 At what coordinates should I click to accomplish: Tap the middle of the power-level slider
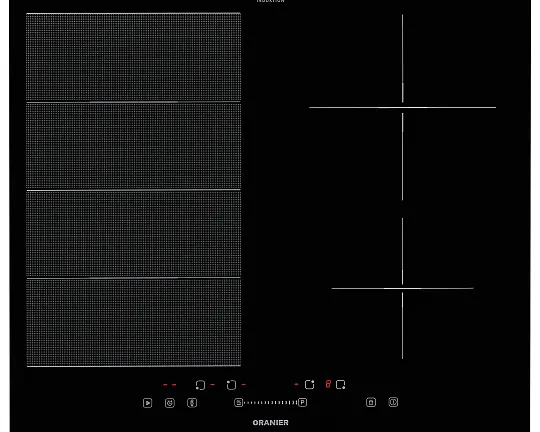(x=270, y=402)
